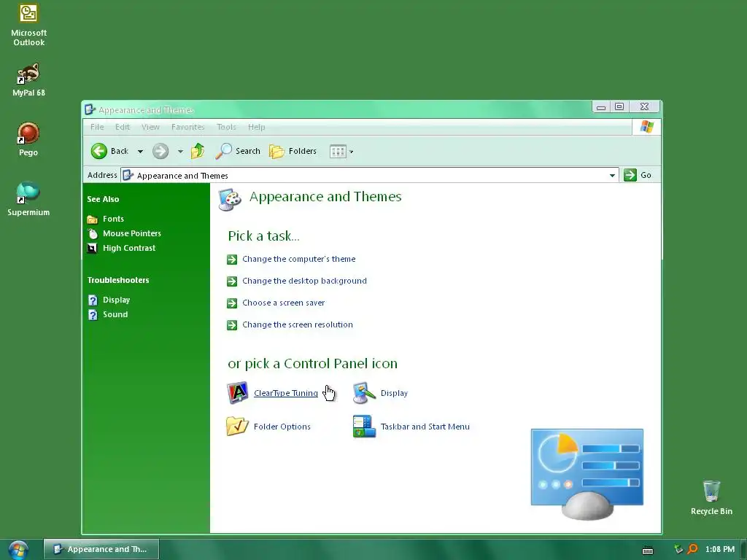Open Microsoft Outlook desktop icon
The image size is (747, 560).
[28, 14]
